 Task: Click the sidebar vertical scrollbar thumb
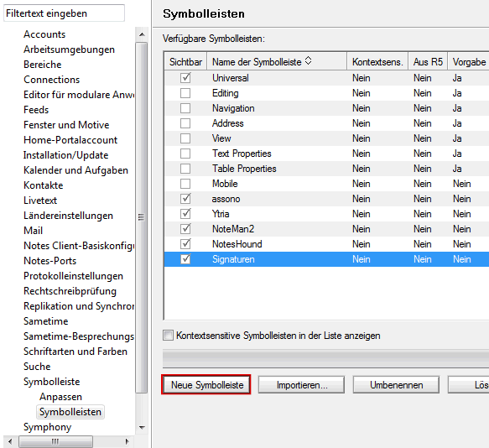[142, 217]
